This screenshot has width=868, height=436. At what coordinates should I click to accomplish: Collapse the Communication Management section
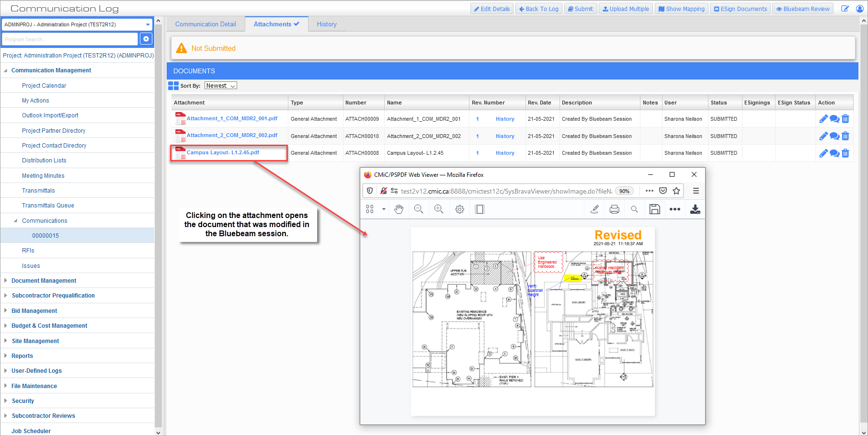pos(5,70)
